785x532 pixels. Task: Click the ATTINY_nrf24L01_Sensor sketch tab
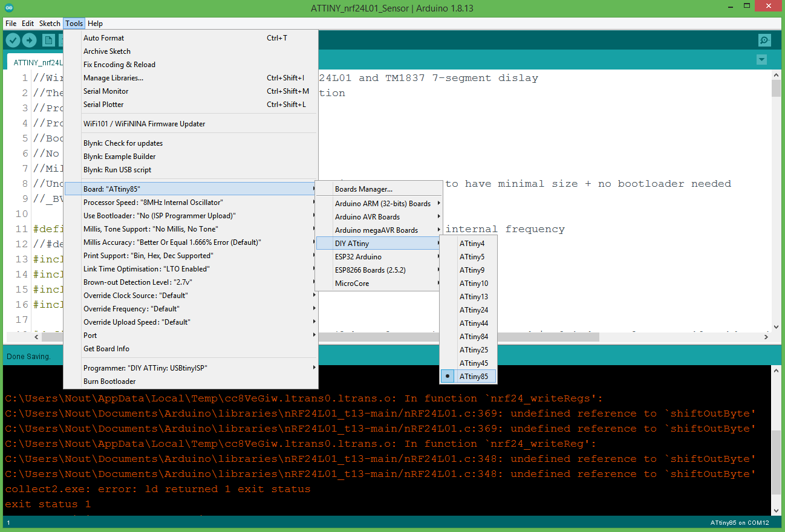pyautogui.click(x=36, y=62)
